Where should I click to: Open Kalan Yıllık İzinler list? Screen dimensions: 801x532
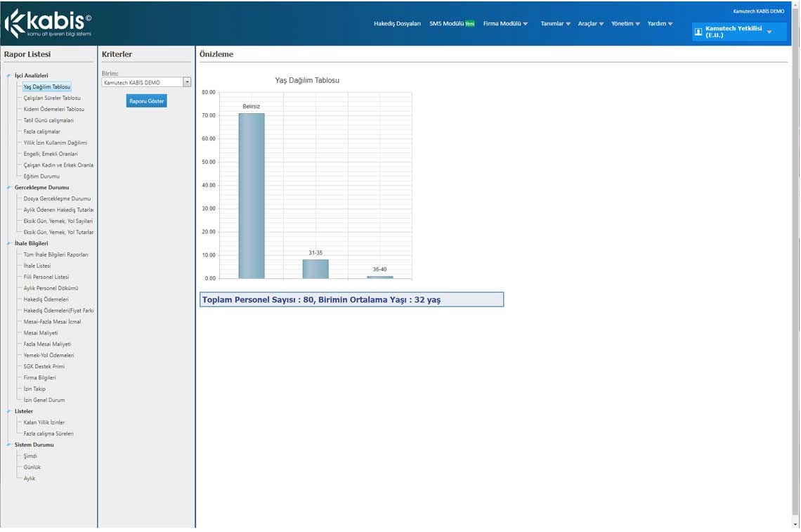(44, 423)
